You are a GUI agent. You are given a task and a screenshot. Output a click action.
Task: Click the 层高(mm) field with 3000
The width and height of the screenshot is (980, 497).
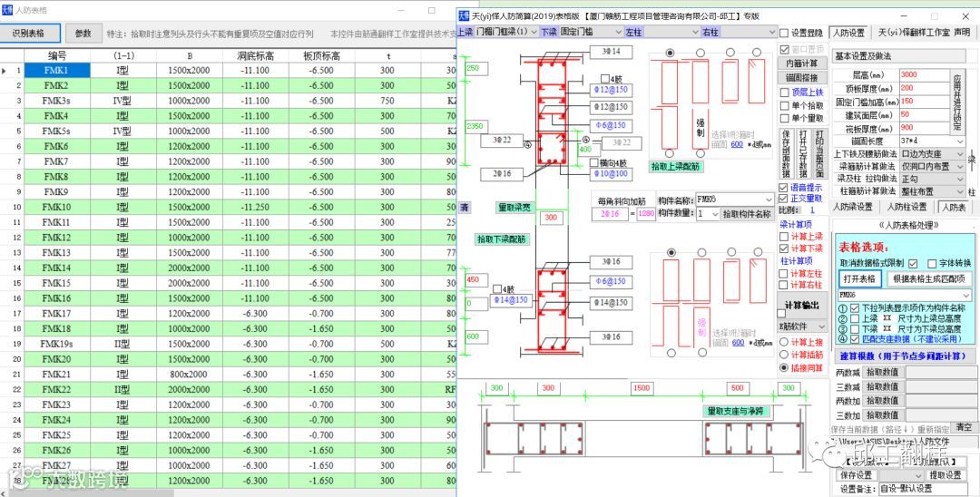pyautogui.click(x=925, y=75)
